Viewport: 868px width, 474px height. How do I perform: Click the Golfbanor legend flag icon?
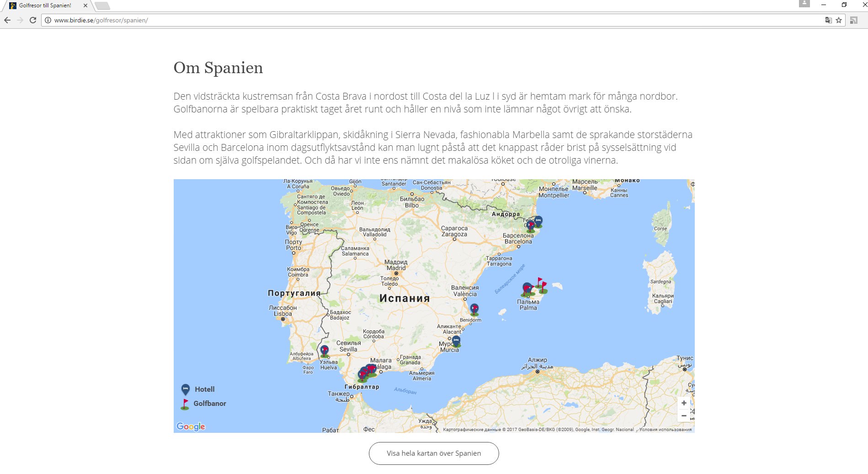(185, 404)
